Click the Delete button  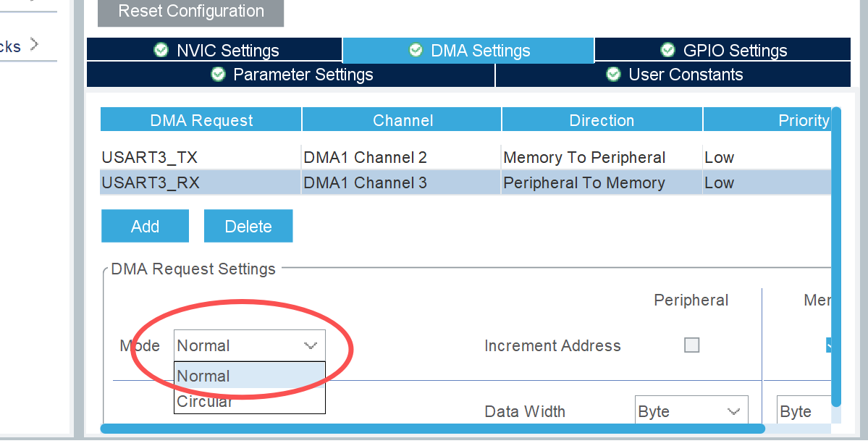point(248,226)
